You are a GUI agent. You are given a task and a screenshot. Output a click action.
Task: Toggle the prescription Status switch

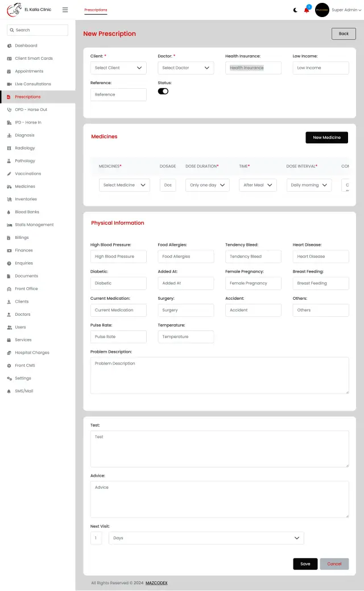pyautogui.click(x=163, y=91)
